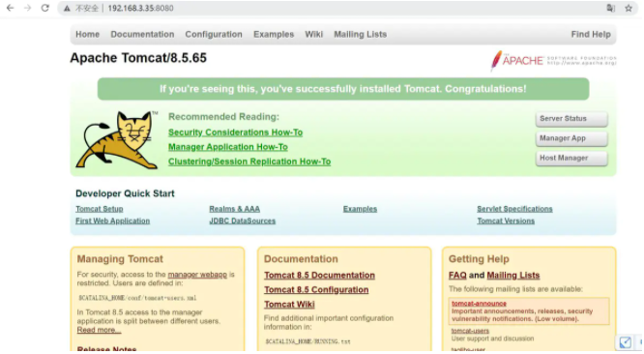Open the Examples link under Developer Quick Start
Viewport: 644px width, 354px height.
coord(361,209)
